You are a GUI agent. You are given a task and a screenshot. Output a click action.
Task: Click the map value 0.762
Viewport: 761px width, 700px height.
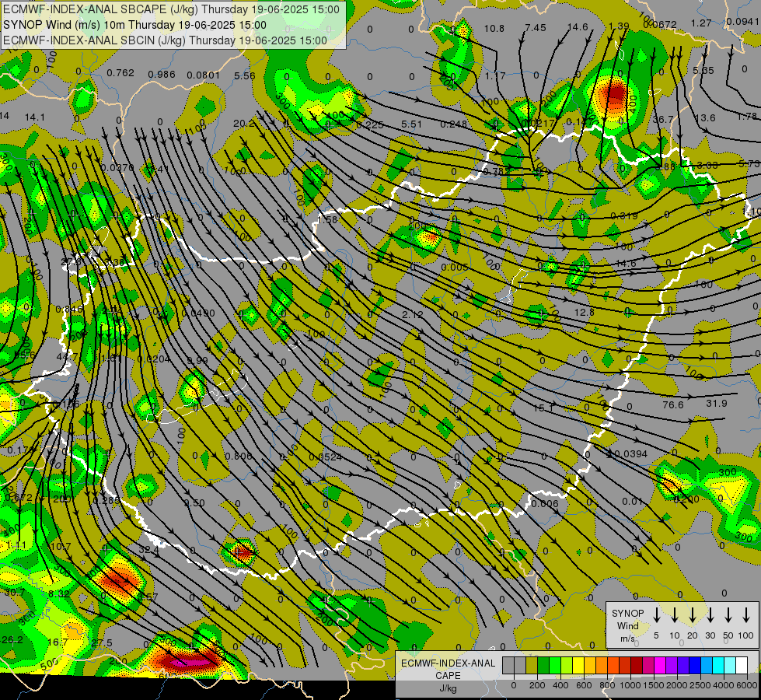[x=120, y=73]
